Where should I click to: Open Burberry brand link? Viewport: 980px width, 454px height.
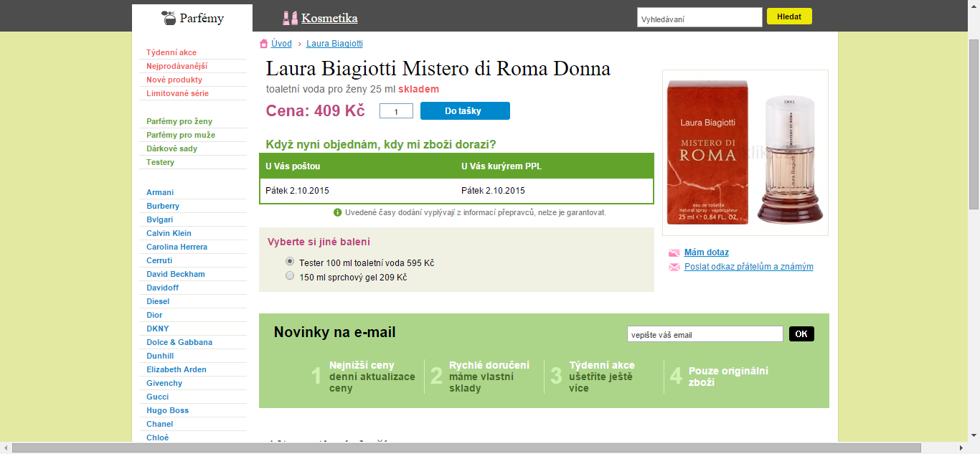[163, 206]
